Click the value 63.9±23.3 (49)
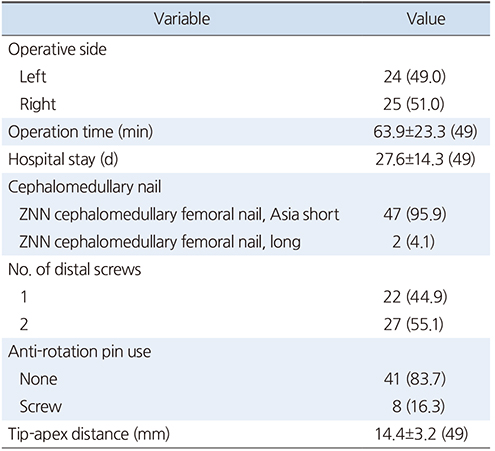This screenshot has height=451, width=495. 425,132
